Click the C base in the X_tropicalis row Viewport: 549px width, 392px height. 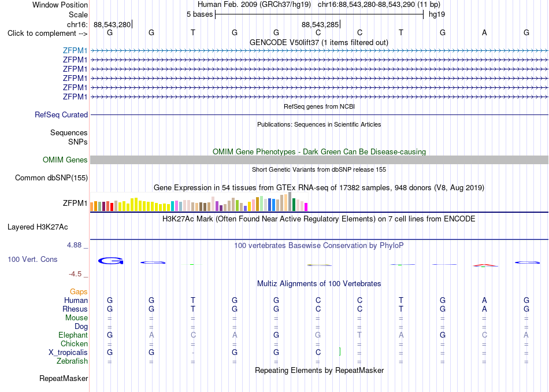(318, 353)
